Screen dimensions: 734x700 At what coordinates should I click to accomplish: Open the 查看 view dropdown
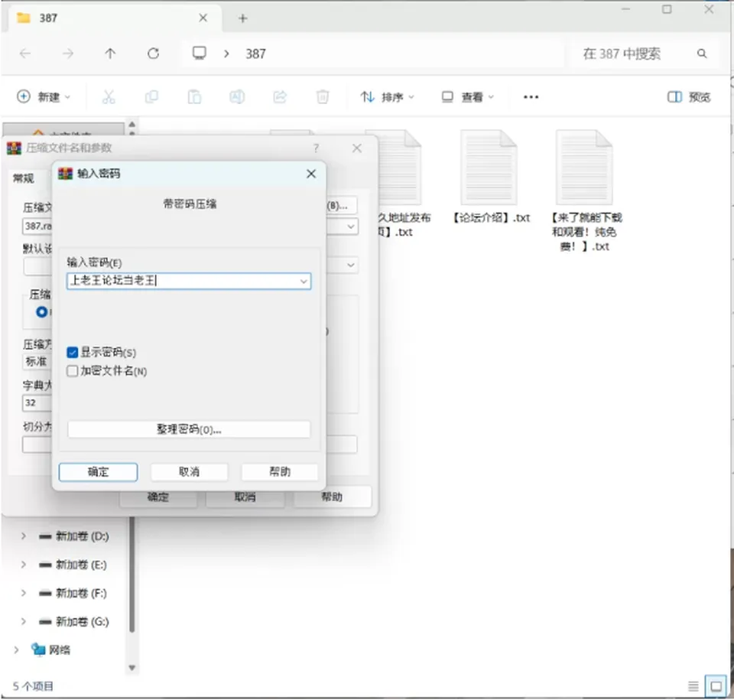click(468, 97)
